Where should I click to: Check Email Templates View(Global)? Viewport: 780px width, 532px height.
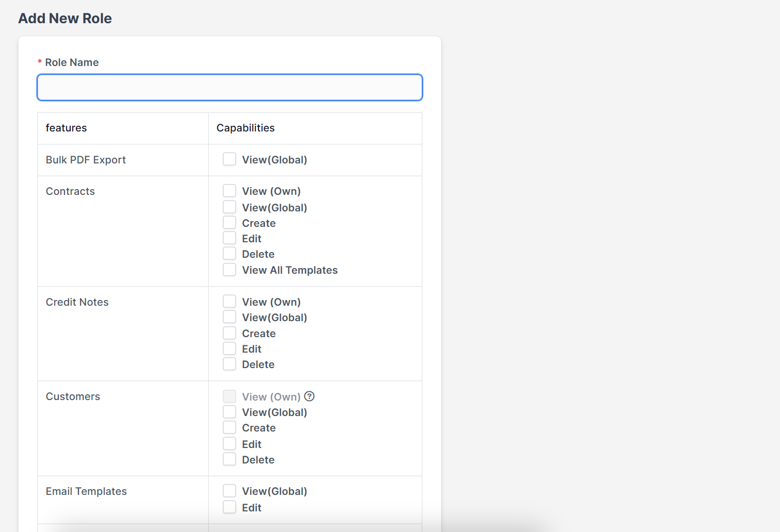point(230,490)
